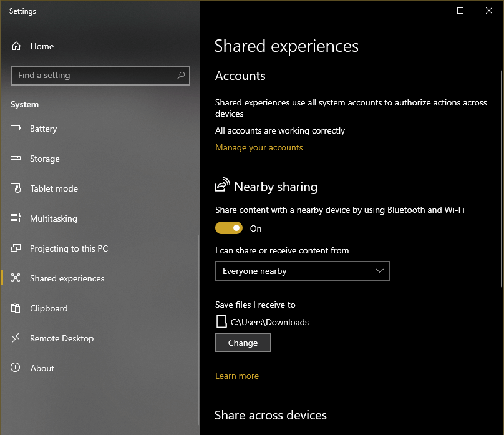Viewport: 504px width, 435px height.
Task: Click the Clipboard icon
Action: pyautogui.click(x=16, y=308)
